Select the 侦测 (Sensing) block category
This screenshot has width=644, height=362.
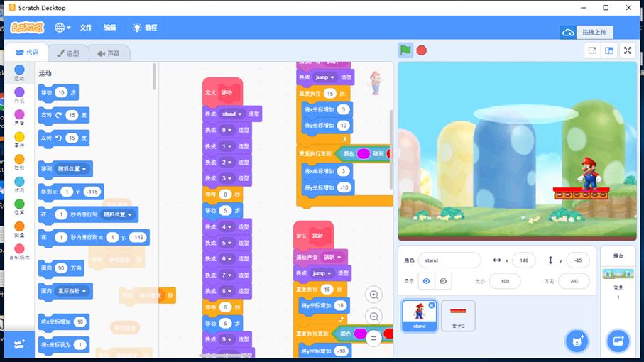tap(19, 185)
